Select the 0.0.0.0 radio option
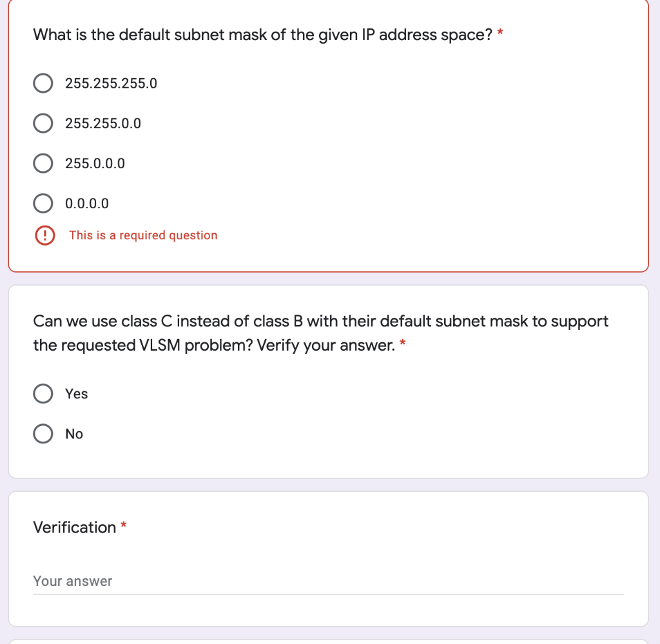 click(x=43, y=204)
